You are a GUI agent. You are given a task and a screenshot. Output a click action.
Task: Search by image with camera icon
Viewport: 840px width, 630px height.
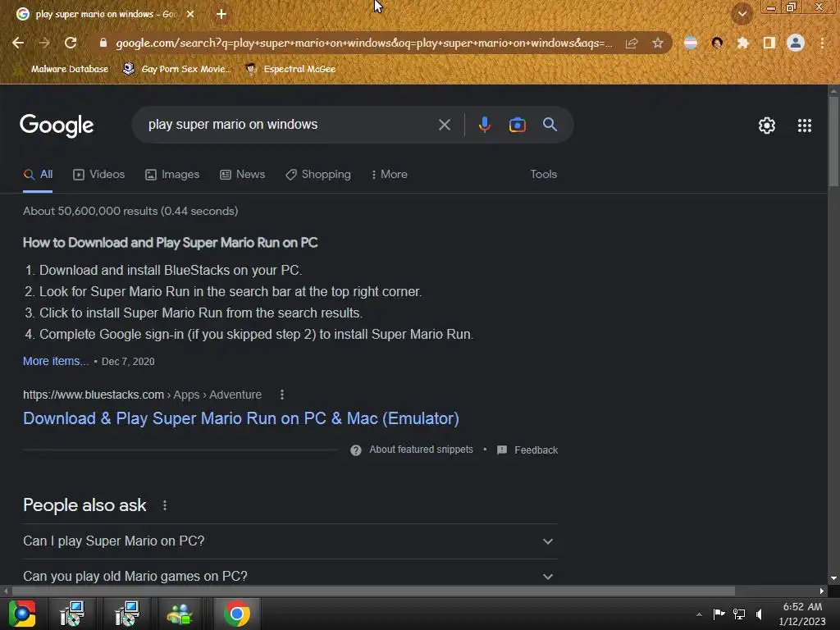[x=517, y=125]
